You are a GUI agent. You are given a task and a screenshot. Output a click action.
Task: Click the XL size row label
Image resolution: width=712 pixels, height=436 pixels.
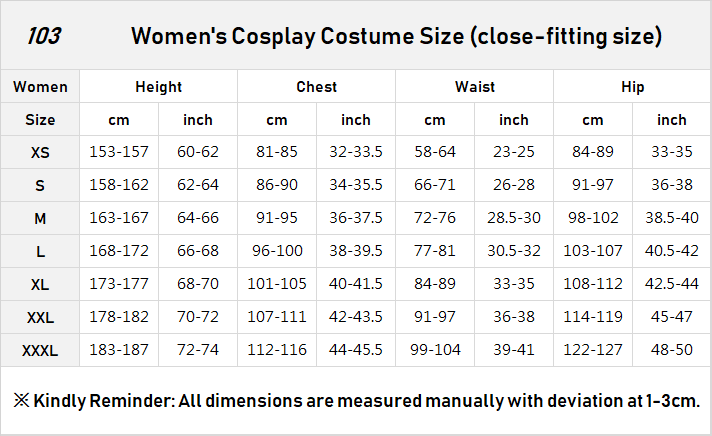coord(40,285)
